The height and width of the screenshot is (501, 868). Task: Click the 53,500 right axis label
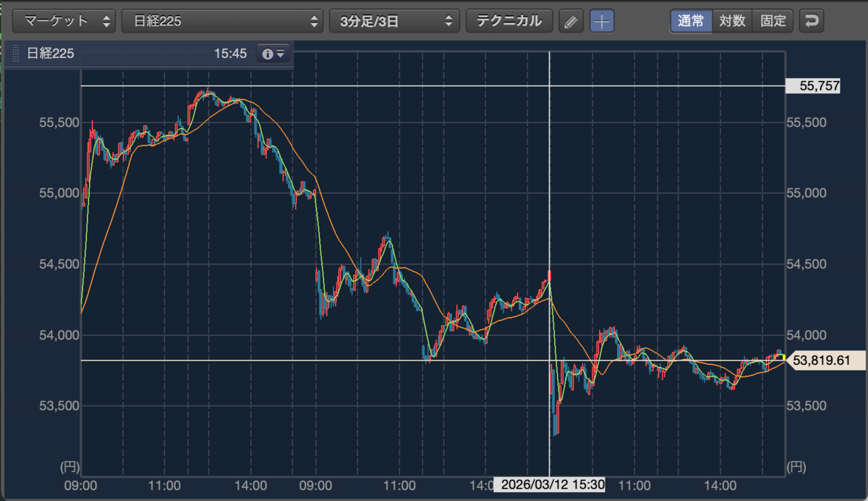[x=806, y=406]
